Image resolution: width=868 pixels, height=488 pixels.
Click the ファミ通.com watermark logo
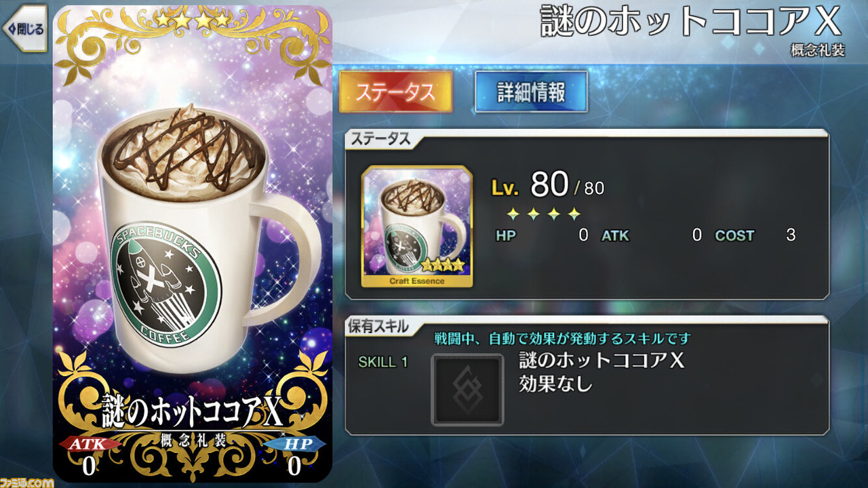point(26,481)
